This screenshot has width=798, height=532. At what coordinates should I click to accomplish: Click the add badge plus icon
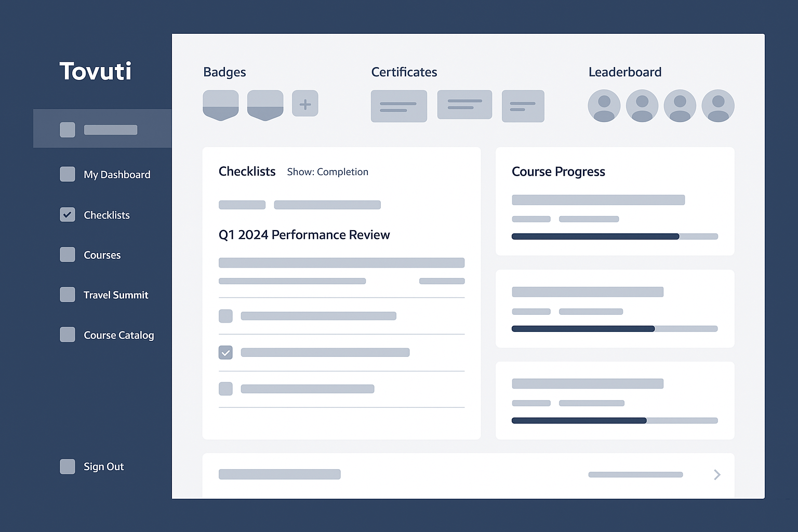(x=305, y=104)
